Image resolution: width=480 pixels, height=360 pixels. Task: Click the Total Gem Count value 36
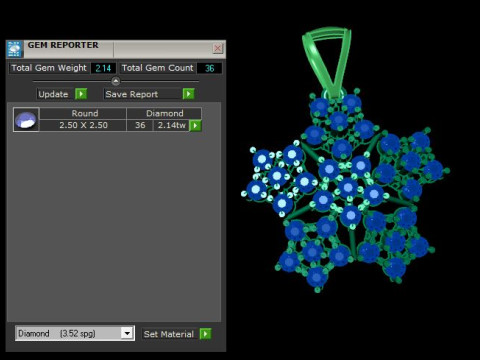pyautogui.click(x=209, y=68)
